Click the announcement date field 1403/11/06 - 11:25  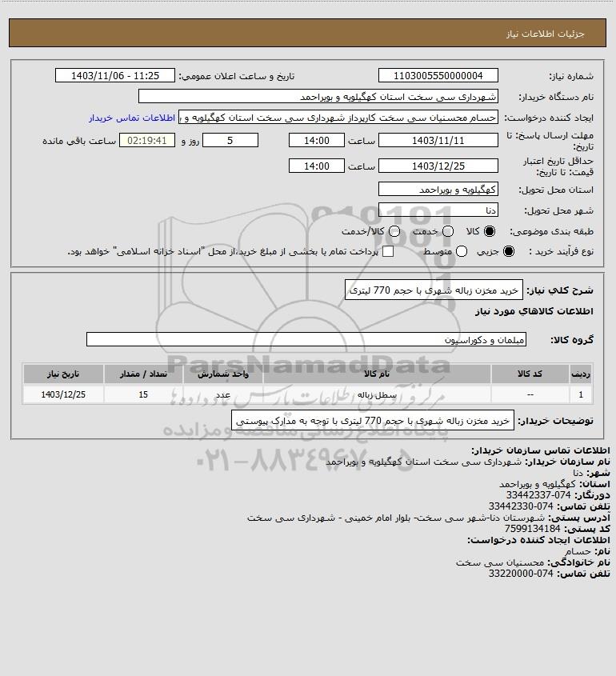[115, 75]
